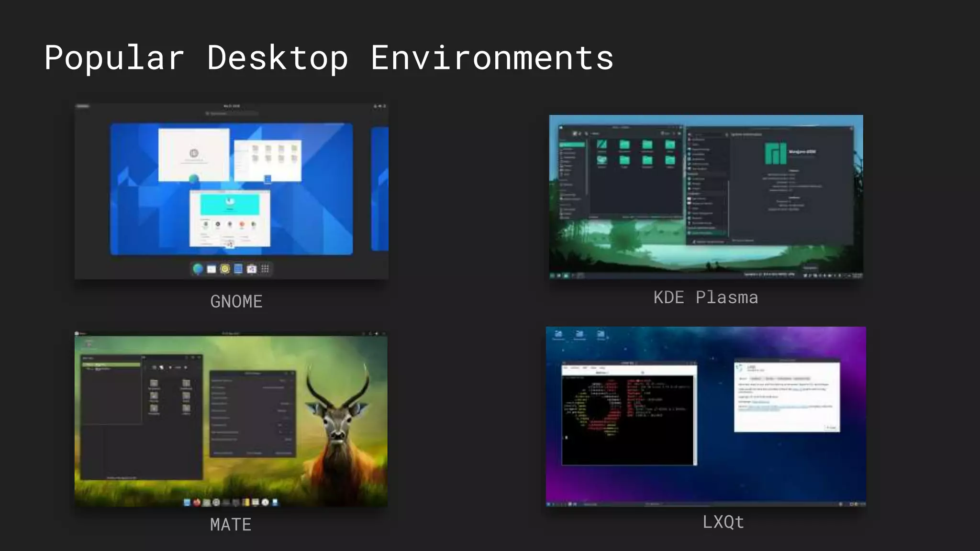The width and height of the screenshot is (980, 551).
Task: Open the KDE Plasma desktop screenshot
Action: coord(706,197)
